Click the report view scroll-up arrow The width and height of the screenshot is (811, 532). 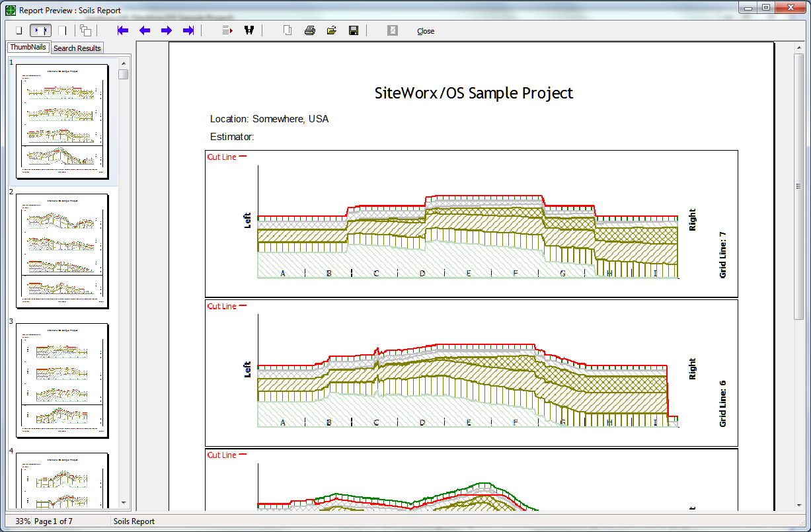(x=799, y=47)
